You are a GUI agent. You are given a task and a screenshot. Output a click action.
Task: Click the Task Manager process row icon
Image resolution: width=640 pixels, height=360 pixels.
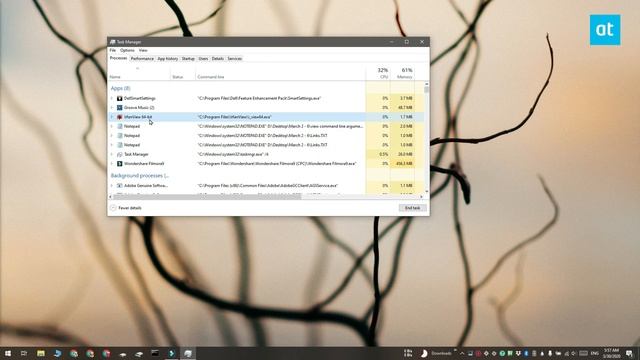[x=120, y=154]
